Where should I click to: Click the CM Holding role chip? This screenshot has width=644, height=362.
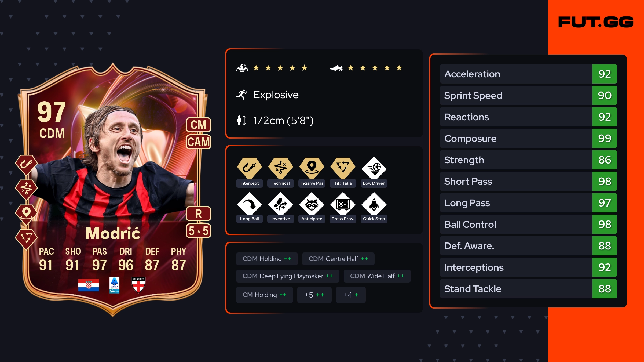point(264,295)
